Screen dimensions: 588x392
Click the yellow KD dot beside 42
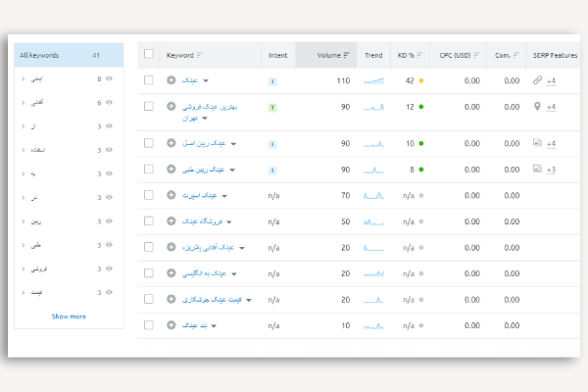point(421,80)
